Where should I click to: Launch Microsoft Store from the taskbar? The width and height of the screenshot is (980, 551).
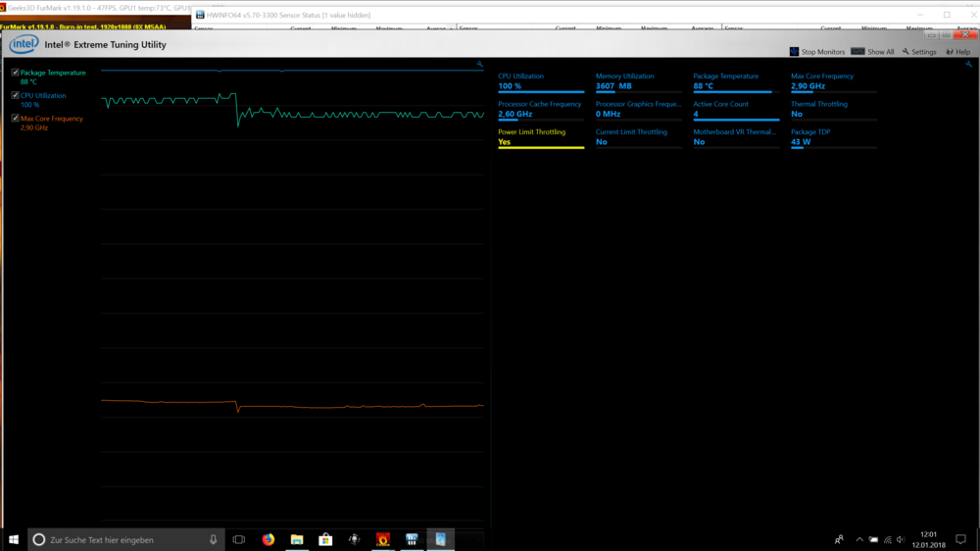[x=325, y=539]
